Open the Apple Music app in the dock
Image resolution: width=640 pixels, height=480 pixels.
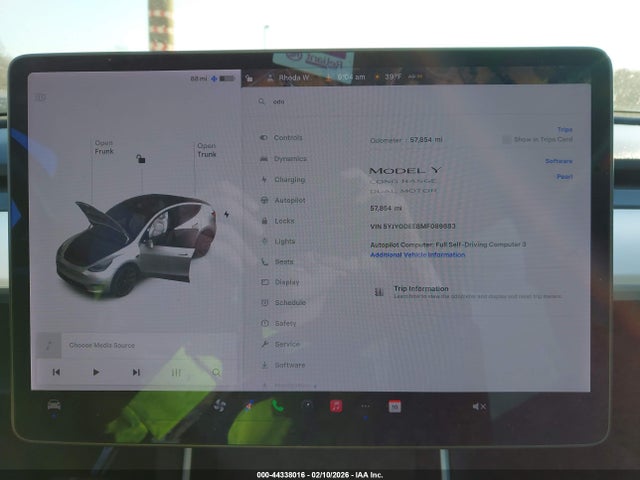[x=336, y=406]
